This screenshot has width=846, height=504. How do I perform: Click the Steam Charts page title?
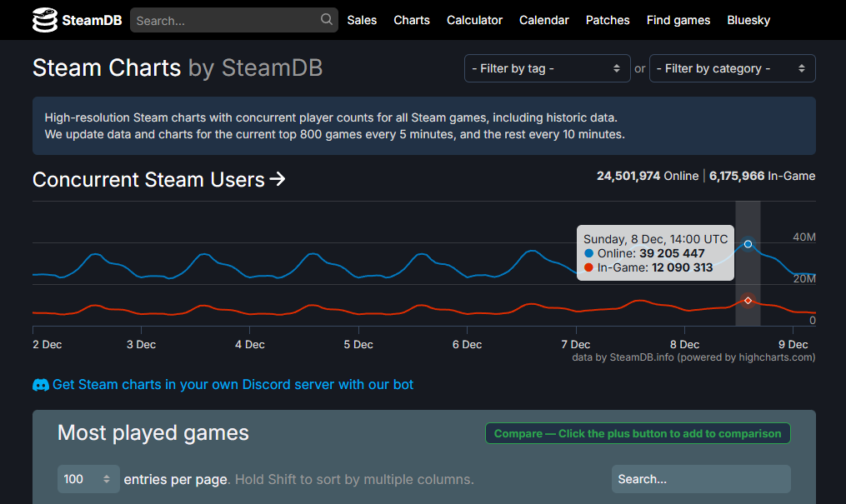pos(178,68)
